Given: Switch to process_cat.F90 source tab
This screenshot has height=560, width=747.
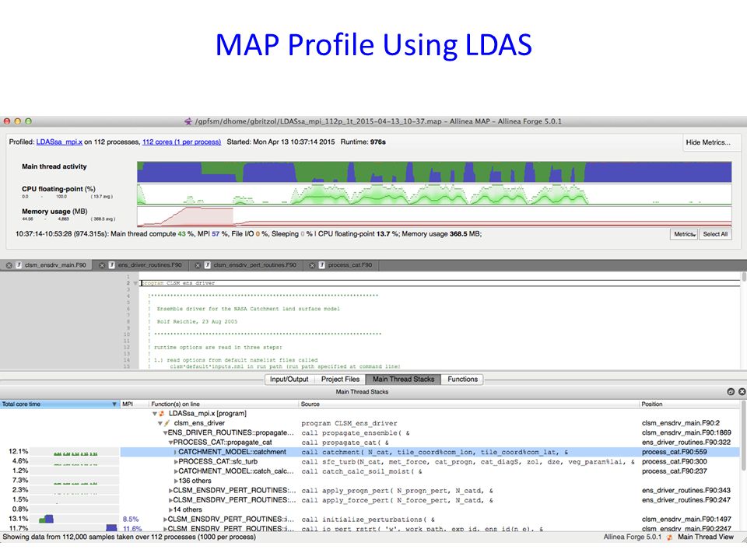Looking at the screenshot, I should coord(341,265).
